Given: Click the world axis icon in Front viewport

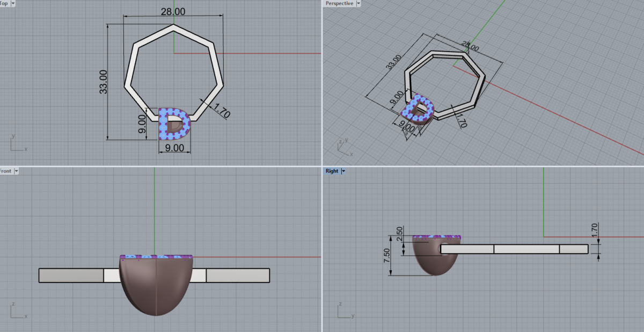Looking at the screenshot, I should coord(16,311).
